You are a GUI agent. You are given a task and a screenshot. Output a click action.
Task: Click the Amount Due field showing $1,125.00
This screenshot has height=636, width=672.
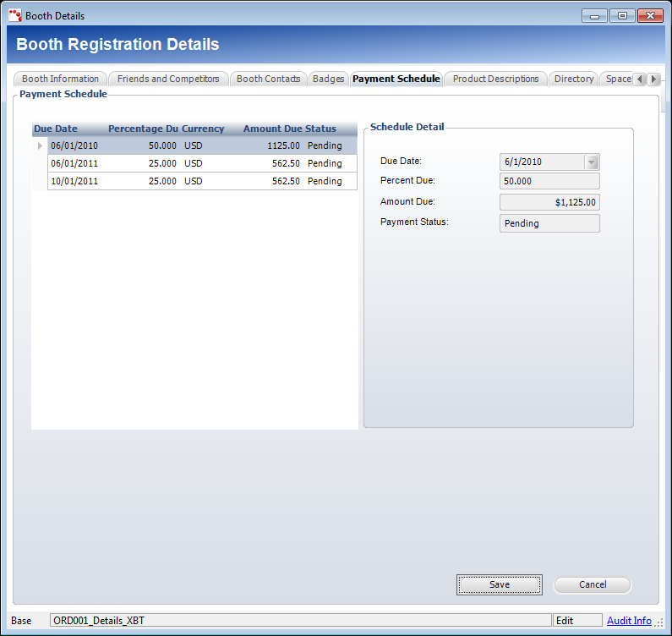click(549, 202)
